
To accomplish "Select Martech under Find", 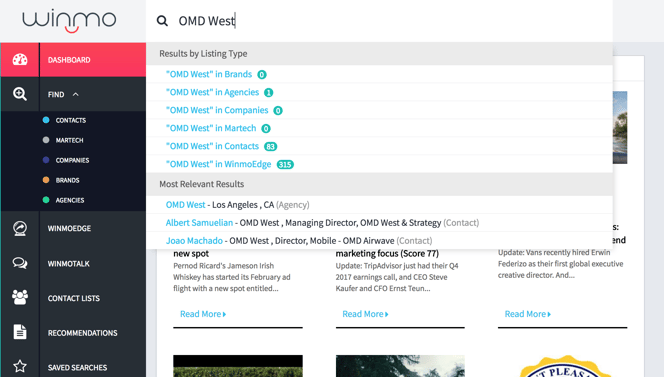I will [x=69, y=140].
